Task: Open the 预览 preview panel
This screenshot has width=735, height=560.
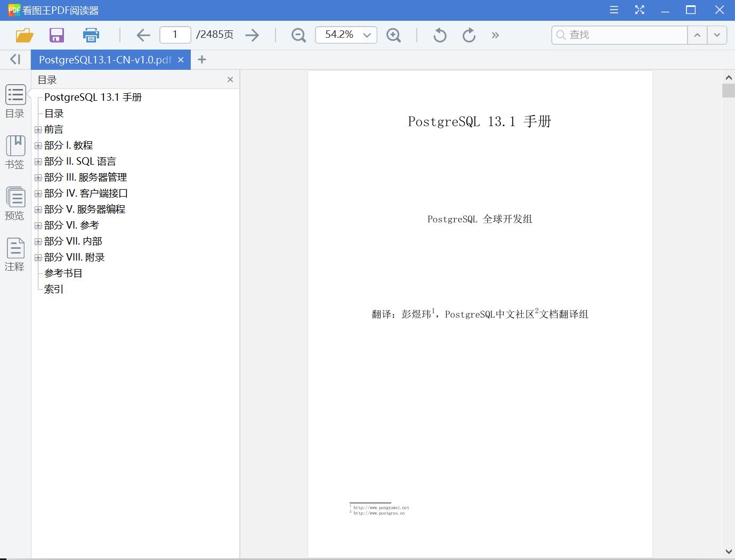Action: [x=14, y=203]
